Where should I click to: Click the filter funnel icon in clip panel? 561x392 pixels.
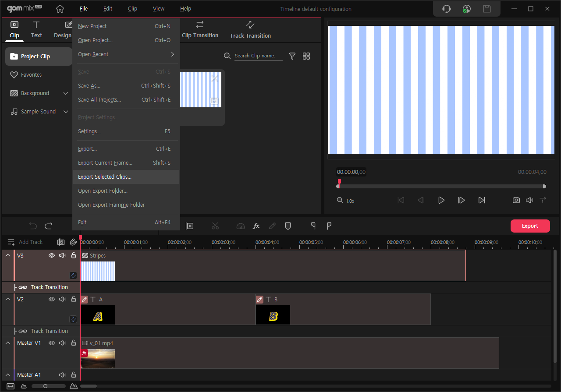292,56
